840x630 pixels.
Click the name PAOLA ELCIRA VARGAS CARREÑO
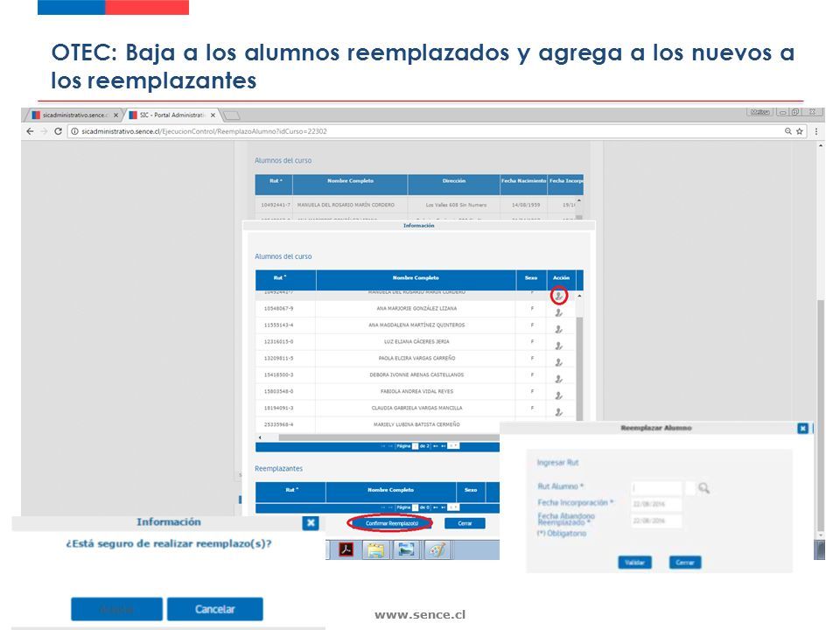pyautogui.click(x=416, y=359)
